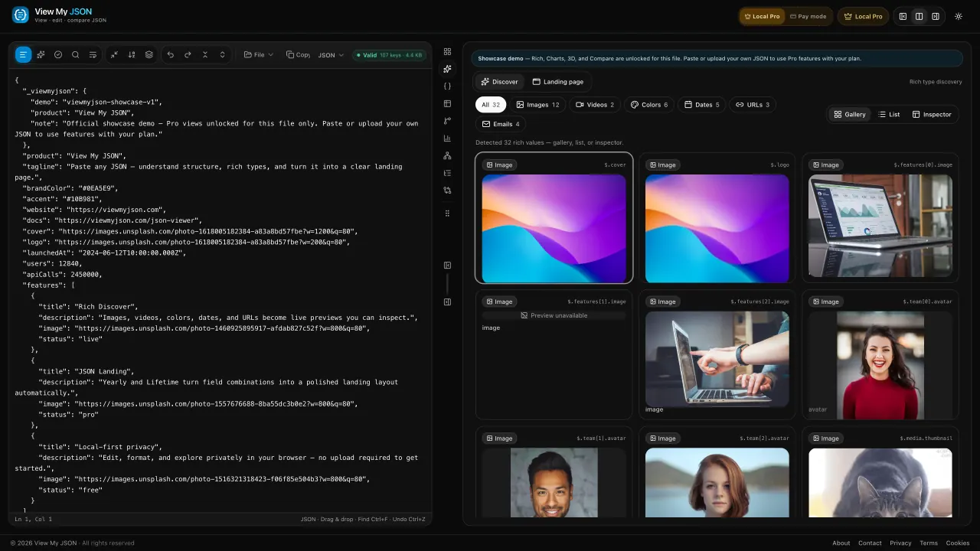Open the Contact link in the footer
Image resolution: width=980 pixels, height=551 pixels.
(870, 543)
